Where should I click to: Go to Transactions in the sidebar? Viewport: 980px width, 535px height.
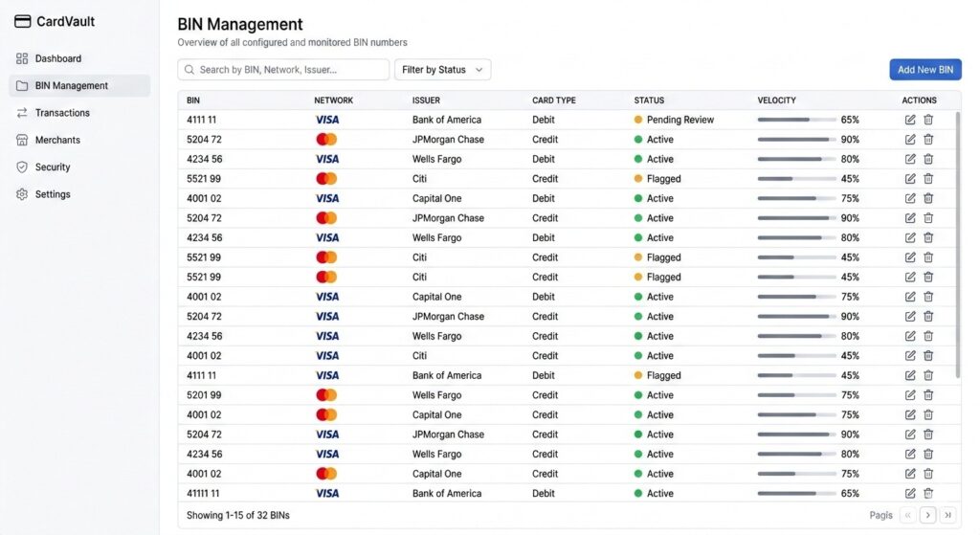pyautogui.click(x=62, y=113)
